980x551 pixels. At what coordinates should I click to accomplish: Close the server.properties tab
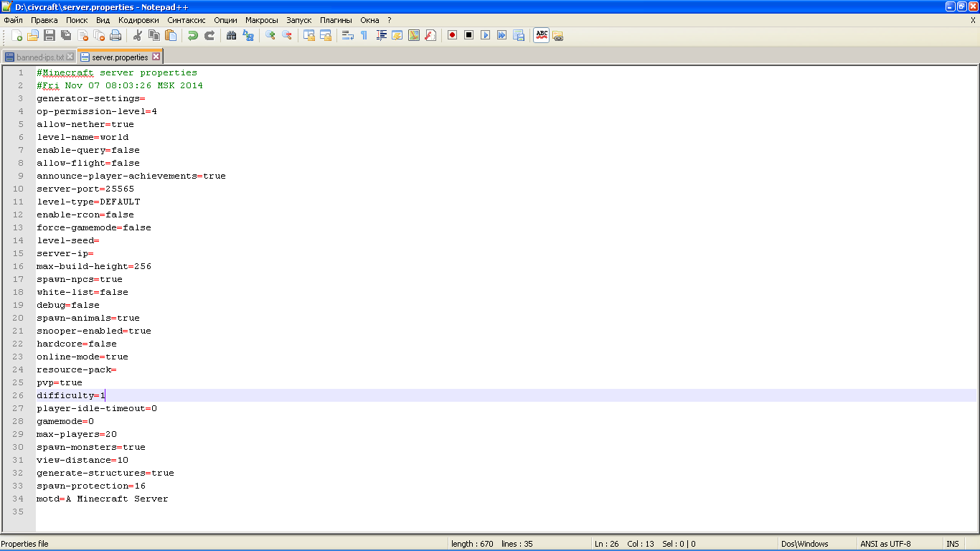(156, 57)
